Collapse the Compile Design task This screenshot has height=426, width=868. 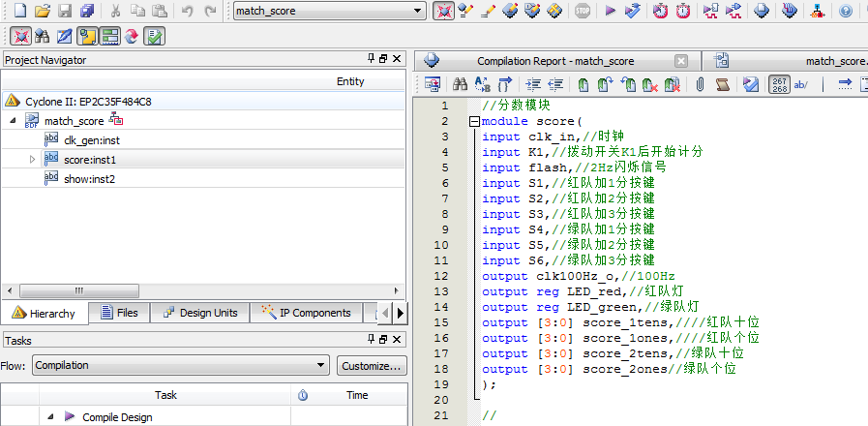click(x=50, y=416)
